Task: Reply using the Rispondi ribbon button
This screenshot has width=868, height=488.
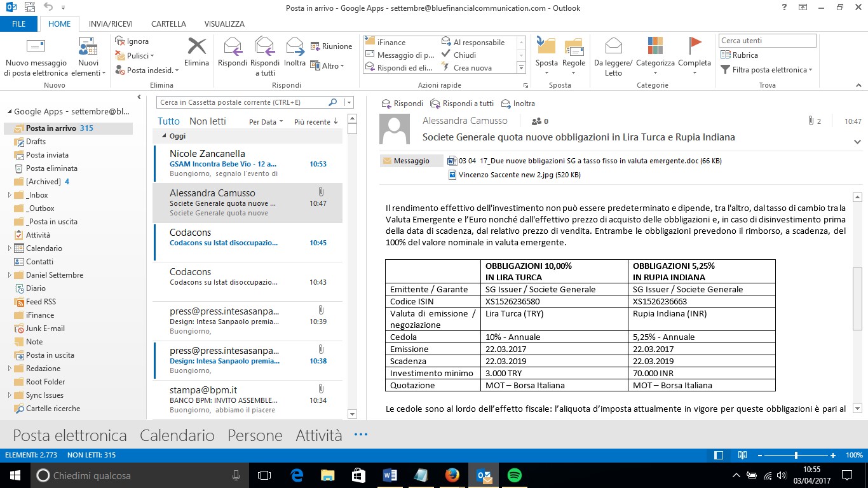Action: tap(233, 52)
